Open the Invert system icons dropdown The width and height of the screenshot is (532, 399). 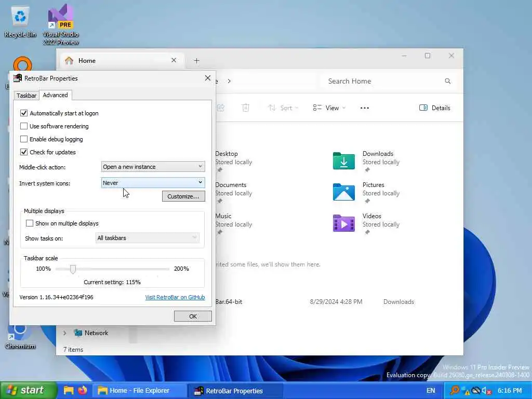153,182
